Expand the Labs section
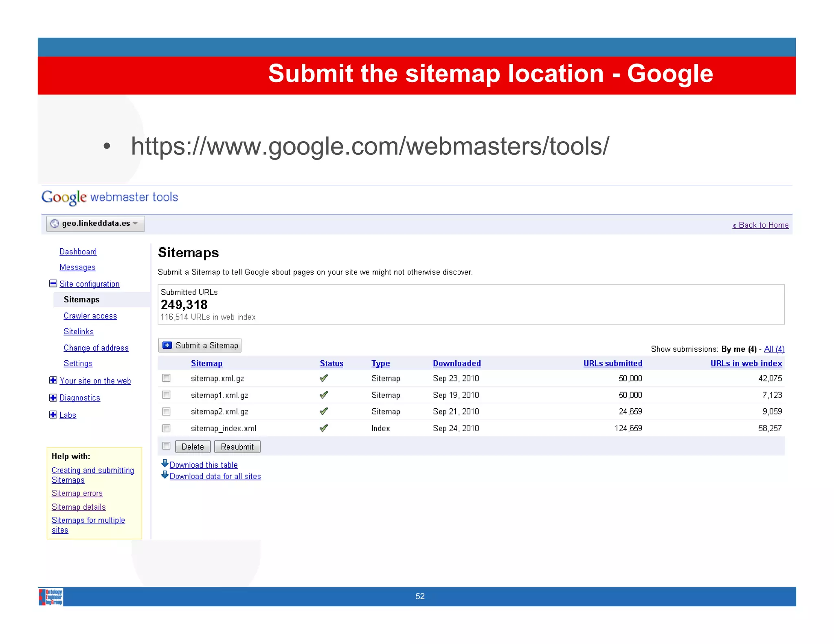 pyautogui.click(x=53, y=414)
